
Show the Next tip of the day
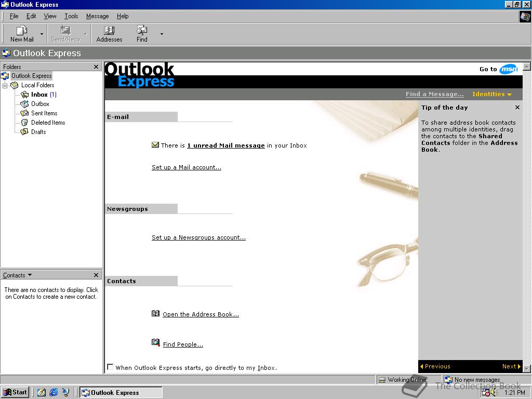(511, 366)
